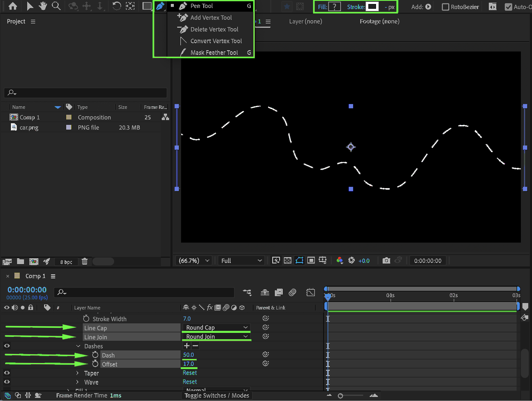Create a new folder in Project
This screenshot has height=401, width=532.
[x=20, y=262]
